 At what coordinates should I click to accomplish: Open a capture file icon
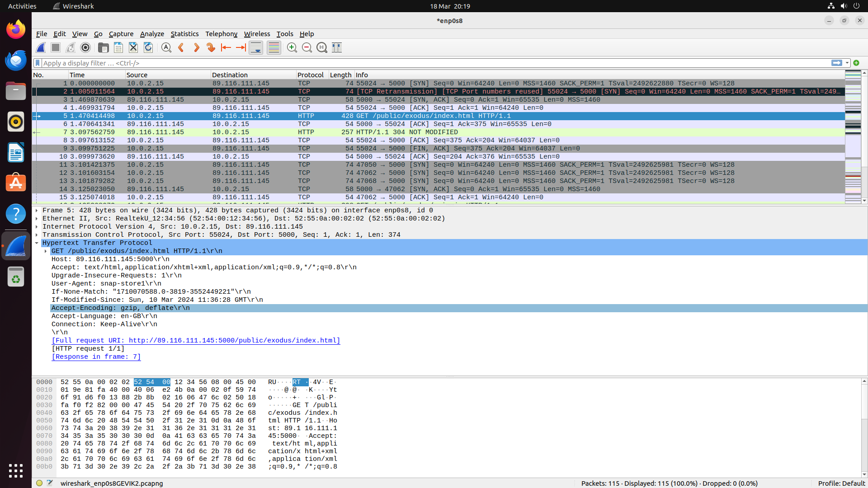click(x=104, y=47)
